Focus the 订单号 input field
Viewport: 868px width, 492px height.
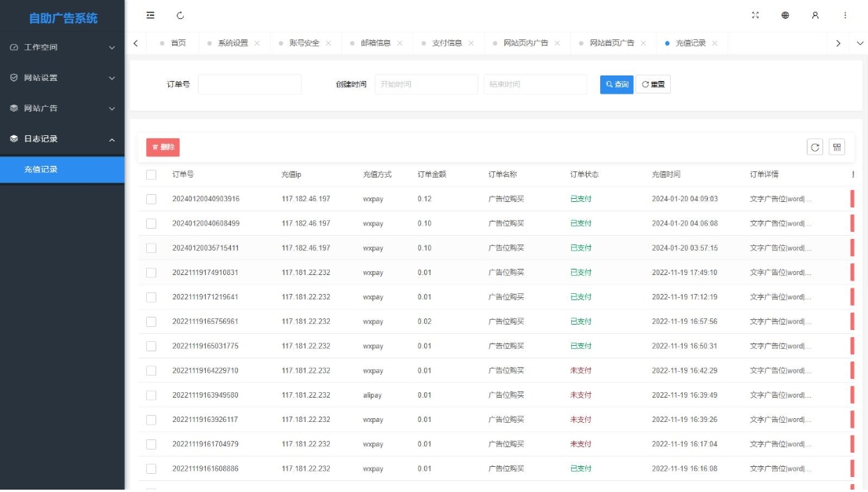[x=250, y=84]
